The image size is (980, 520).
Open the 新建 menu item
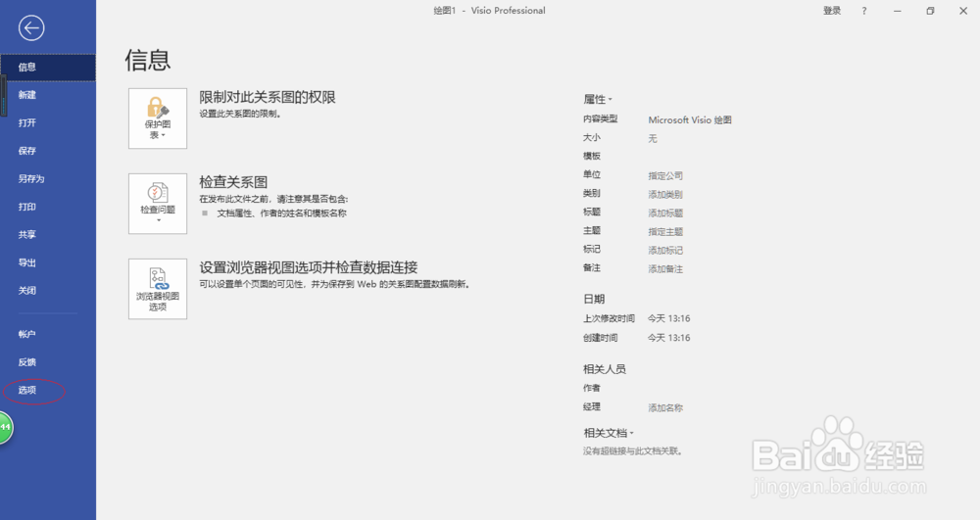[x=48, y=95]
